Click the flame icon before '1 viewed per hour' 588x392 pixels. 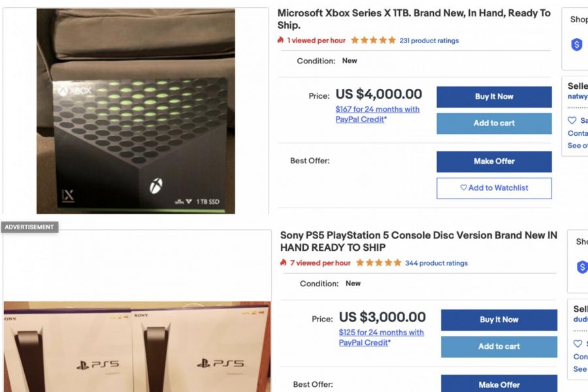(282, 40)
